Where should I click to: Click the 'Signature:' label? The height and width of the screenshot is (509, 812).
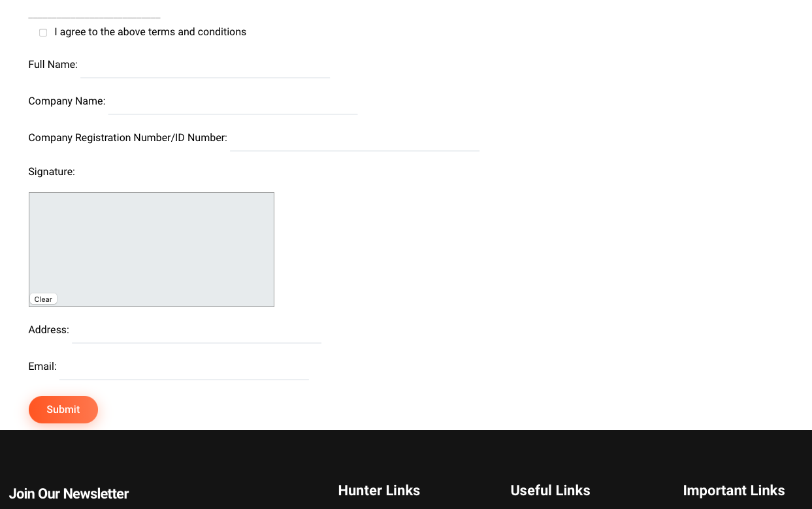click(52, 172)
